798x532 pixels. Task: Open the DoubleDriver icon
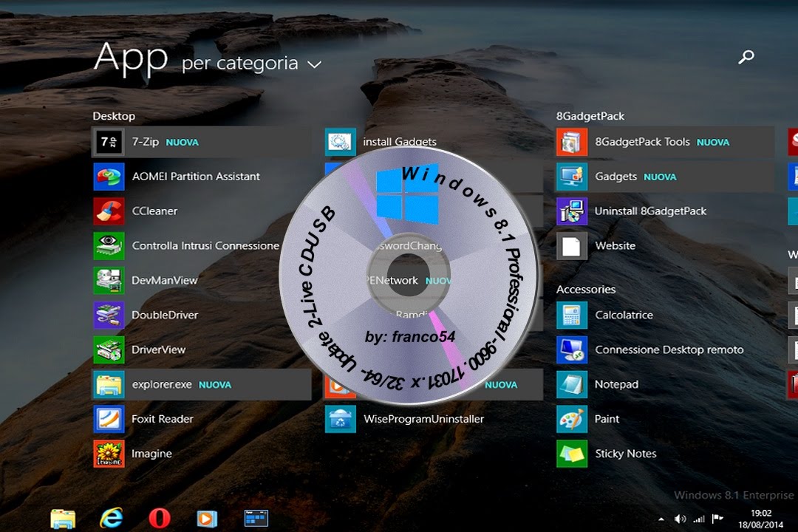[x=109, y=315]
